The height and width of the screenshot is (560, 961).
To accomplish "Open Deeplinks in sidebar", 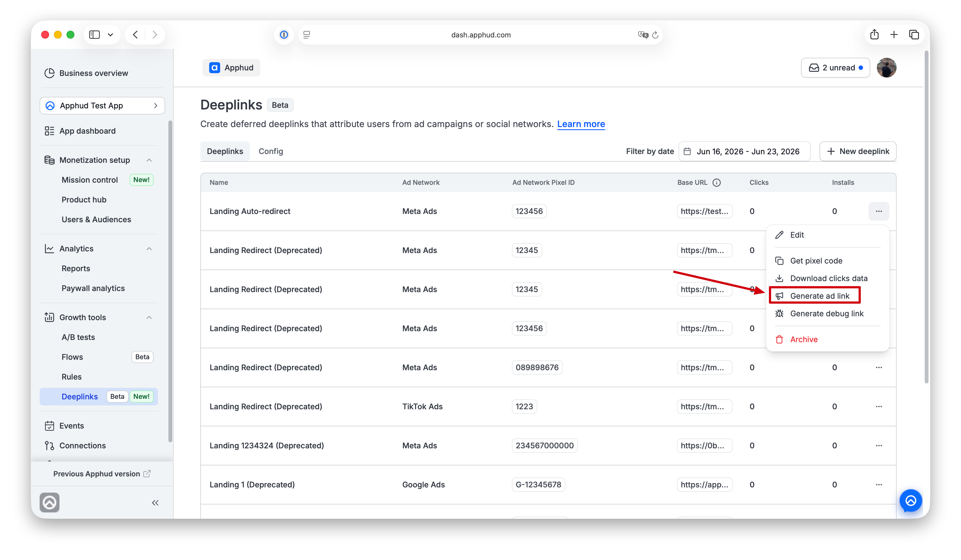I will [x=99, y=396].
